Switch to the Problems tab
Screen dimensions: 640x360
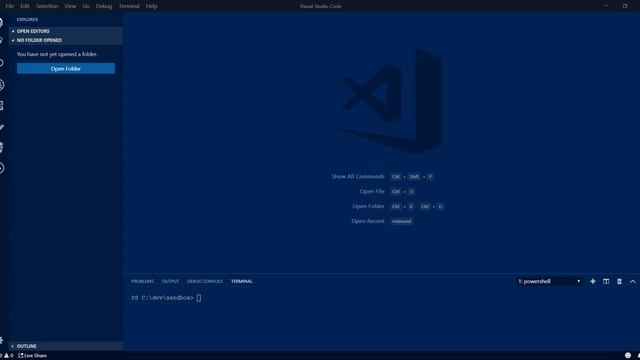pyautogui.click(x=142, y=281)
